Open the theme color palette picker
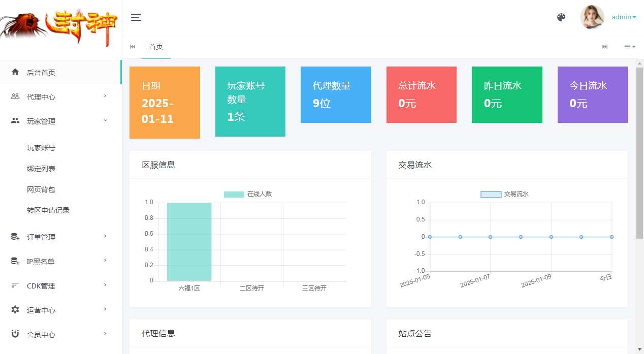The image size is (644, 354). coord(561,17)
